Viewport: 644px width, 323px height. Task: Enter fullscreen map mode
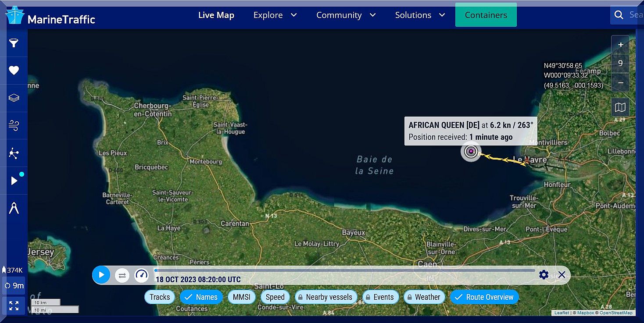pos(14,305)
